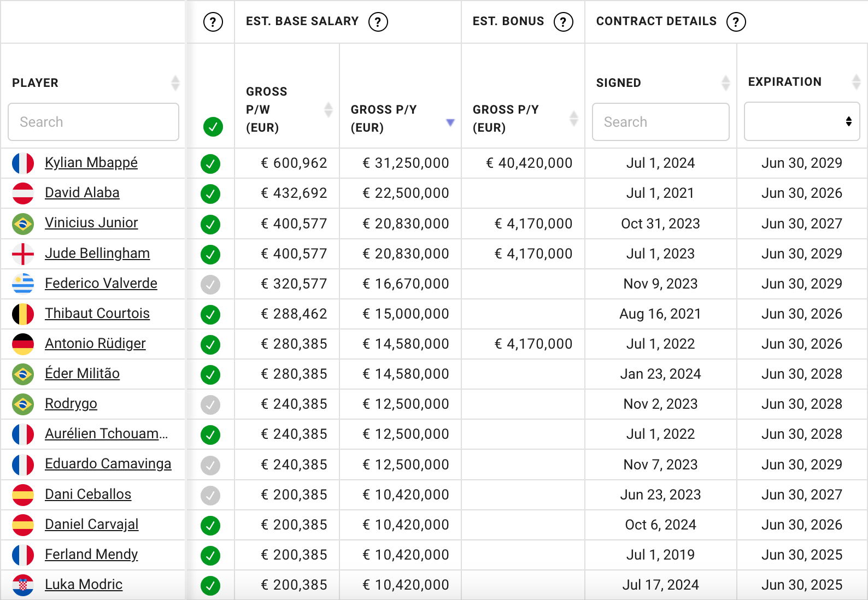Click England flag next to Jude Bellingham
Screen dimensions: 868x600
[x=23, y=254]
